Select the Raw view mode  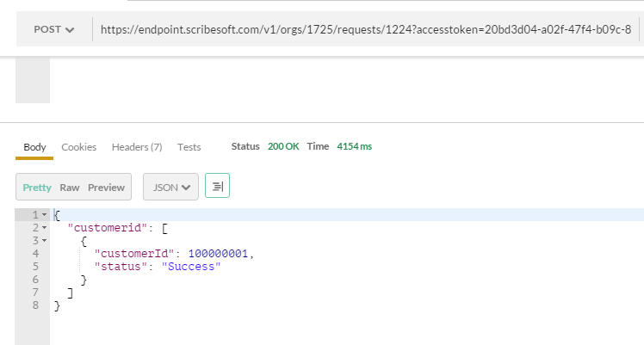point(70,187)
